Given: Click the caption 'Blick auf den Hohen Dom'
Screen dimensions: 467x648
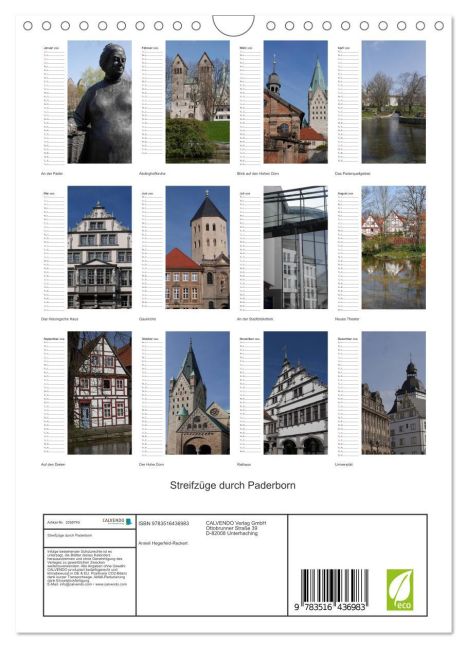Looking at the screenshot, I should [258, 174].
